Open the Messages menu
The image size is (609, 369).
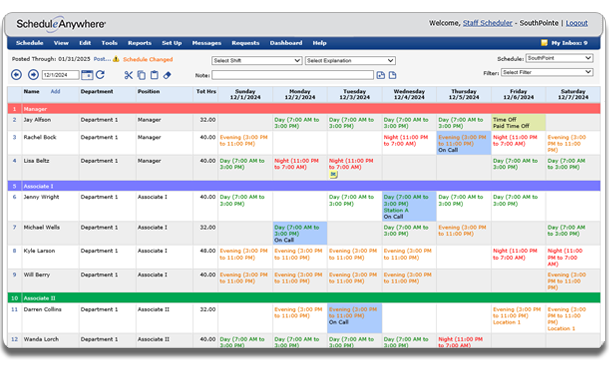pyautogui.click(x=207, y=43)
